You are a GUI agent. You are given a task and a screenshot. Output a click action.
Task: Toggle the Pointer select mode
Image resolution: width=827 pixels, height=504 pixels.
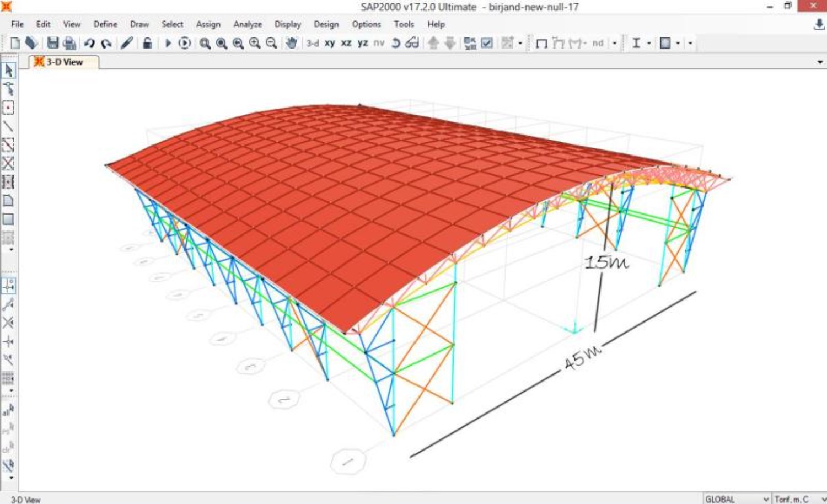[8, 71]
